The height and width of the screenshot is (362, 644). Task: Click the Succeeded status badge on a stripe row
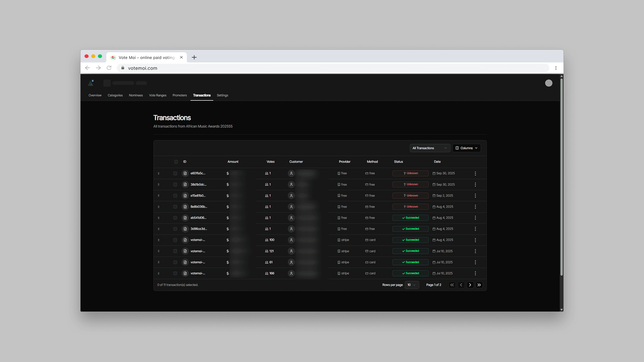[x=410, y=240]
